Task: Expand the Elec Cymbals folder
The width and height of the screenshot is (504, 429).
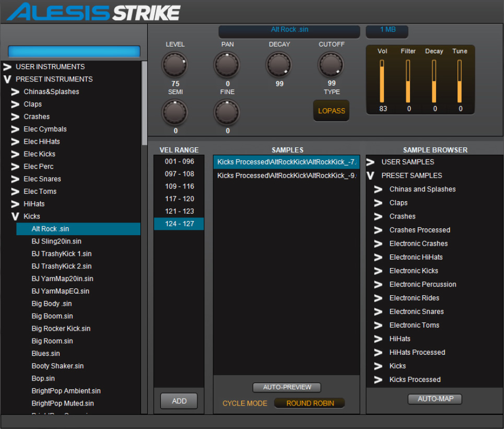Action: (x=15, y=129)
